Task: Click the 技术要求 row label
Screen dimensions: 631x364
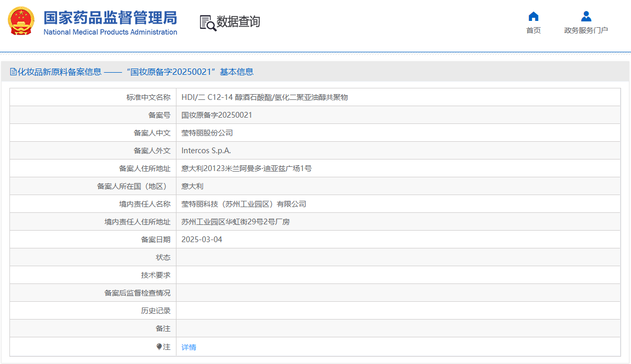Action: (x=156, y=275)
